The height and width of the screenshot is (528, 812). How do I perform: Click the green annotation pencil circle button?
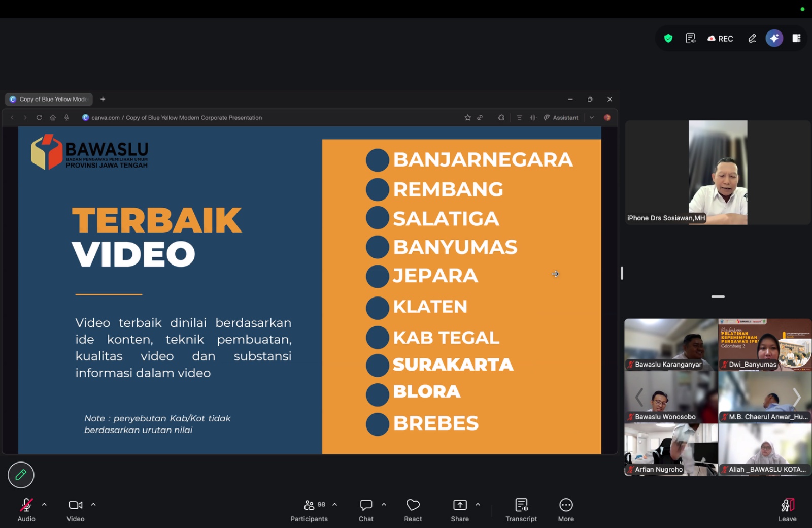pos(21,475)
